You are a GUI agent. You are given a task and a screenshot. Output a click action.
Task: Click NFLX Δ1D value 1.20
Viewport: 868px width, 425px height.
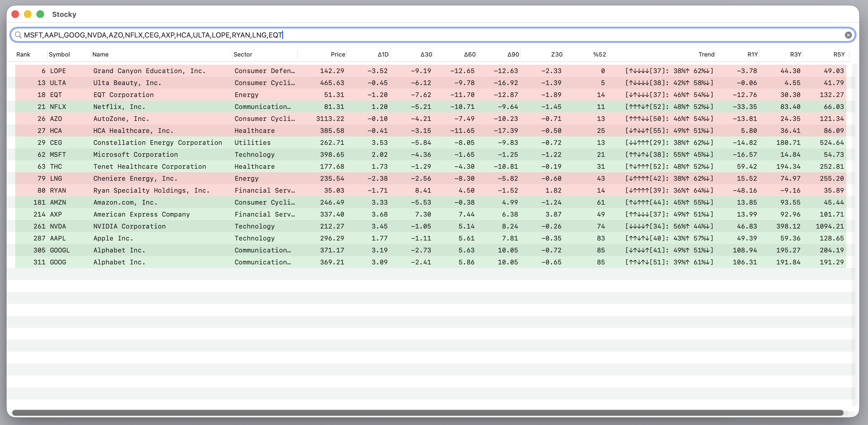(379, 107)
